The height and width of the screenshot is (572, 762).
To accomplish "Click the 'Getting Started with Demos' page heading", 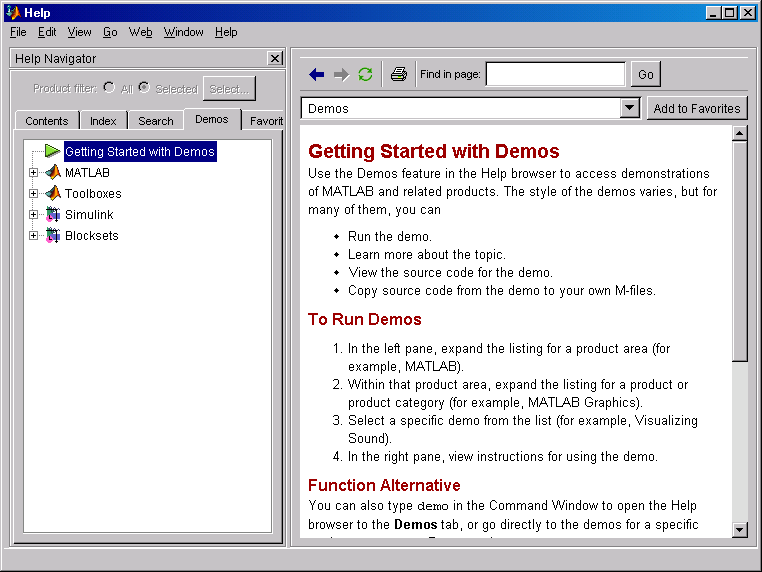I will (433, 151).
